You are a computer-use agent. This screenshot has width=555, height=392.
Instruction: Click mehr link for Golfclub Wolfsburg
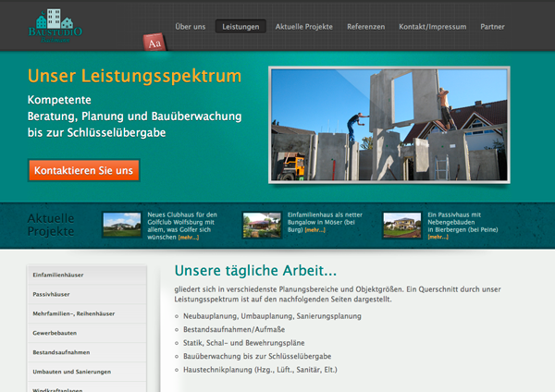click(x=189, y=238)
